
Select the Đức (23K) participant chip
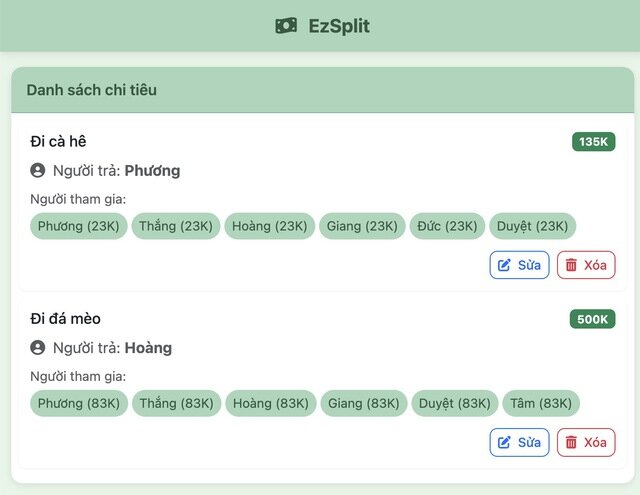[448, 226]
